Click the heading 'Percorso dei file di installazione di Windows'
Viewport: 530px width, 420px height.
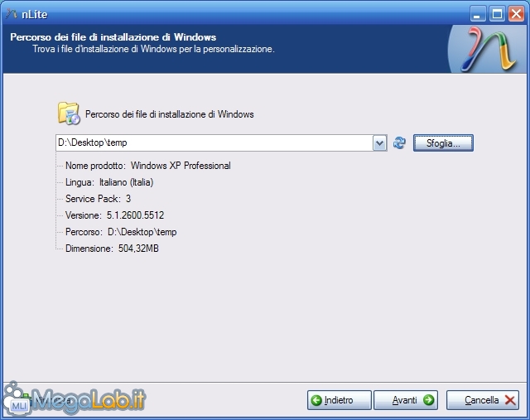[x=113, y=36]
